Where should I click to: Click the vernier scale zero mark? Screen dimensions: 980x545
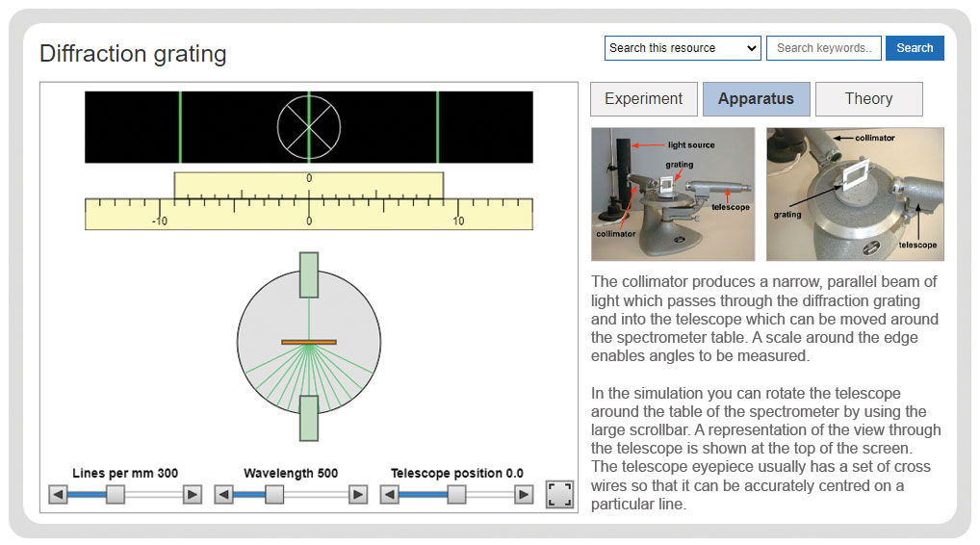(x=309, y=179)
